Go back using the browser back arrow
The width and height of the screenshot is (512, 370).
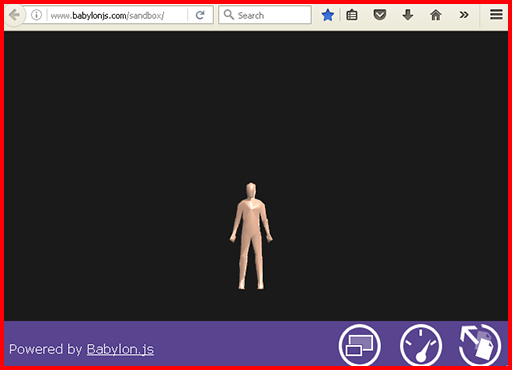(14, 15)
